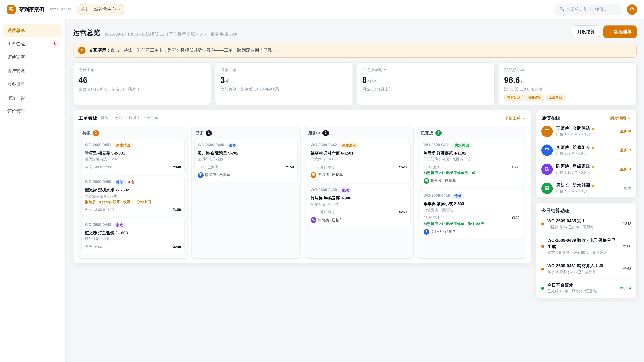This screenshot has width=644, height=362.
Task: Click the small 李 avatar on card WO-2609-0446
Action: tap(201, 175)
